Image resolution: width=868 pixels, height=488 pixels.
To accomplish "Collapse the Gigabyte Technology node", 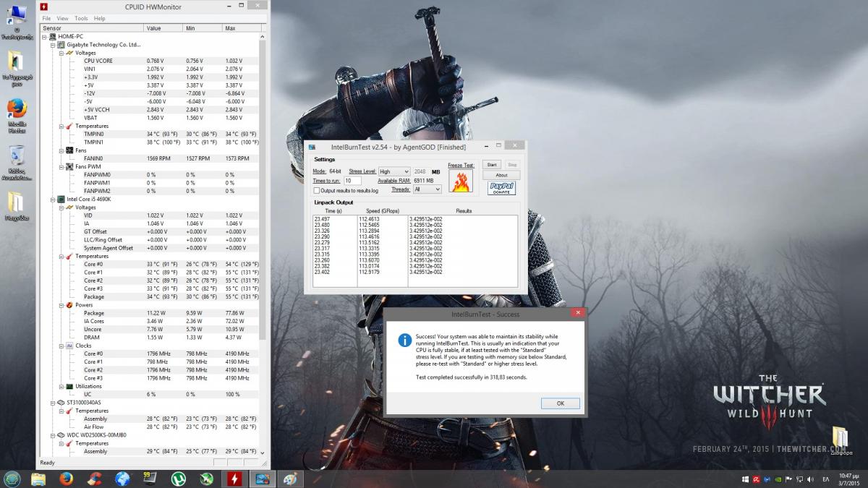I will 52,45.
